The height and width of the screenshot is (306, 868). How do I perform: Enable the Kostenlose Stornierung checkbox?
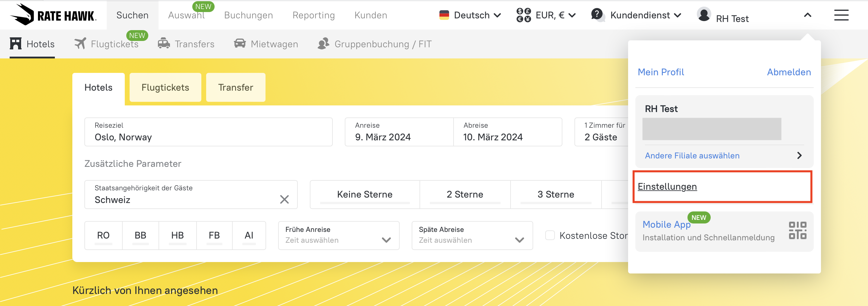point(550,235)
